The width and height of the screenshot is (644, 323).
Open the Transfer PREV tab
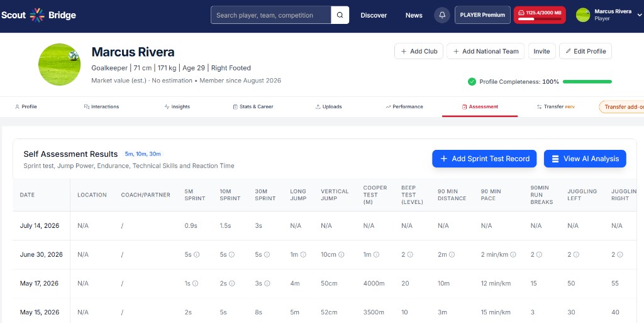pos(556,106)
